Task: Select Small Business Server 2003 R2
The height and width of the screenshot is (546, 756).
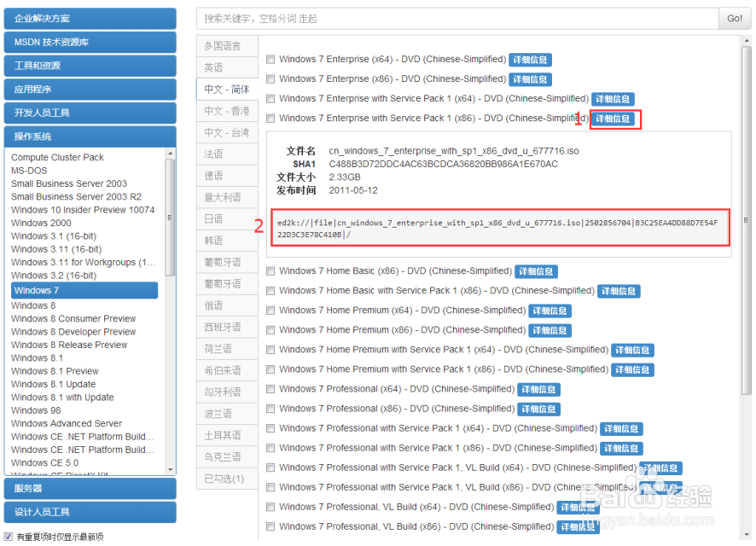Action: point(76,196)
